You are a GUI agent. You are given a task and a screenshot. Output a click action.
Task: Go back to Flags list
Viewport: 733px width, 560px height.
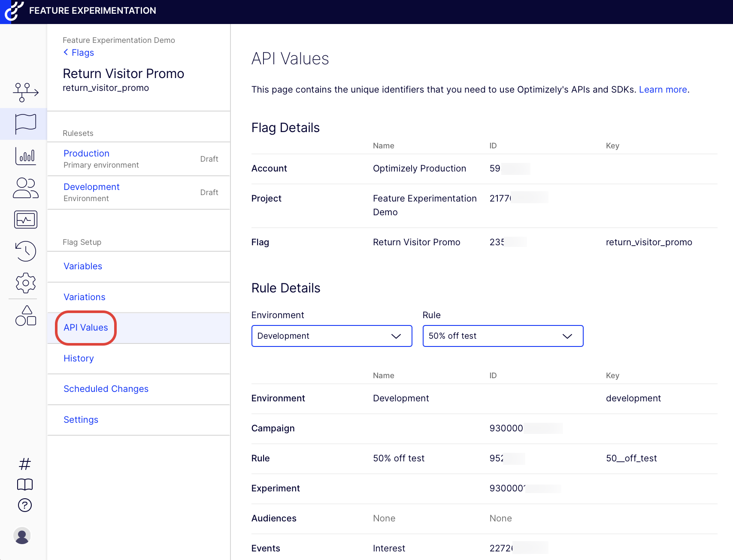pos(79,53)
